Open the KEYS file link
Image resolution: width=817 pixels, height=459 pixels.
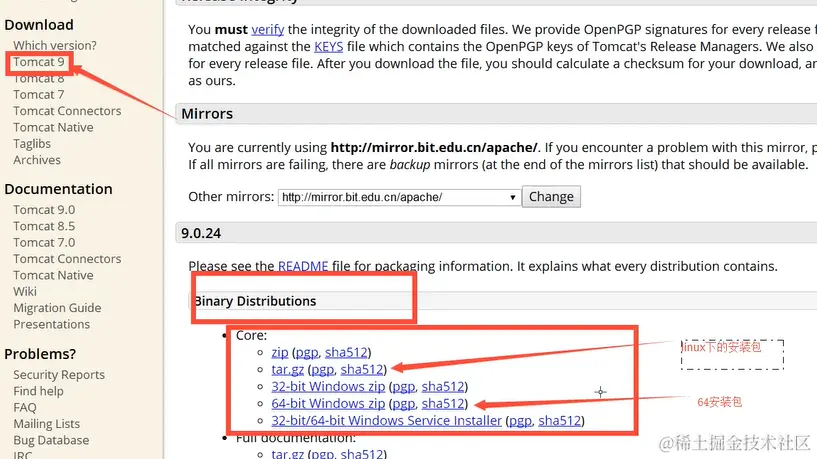click(x=328, y=47)
